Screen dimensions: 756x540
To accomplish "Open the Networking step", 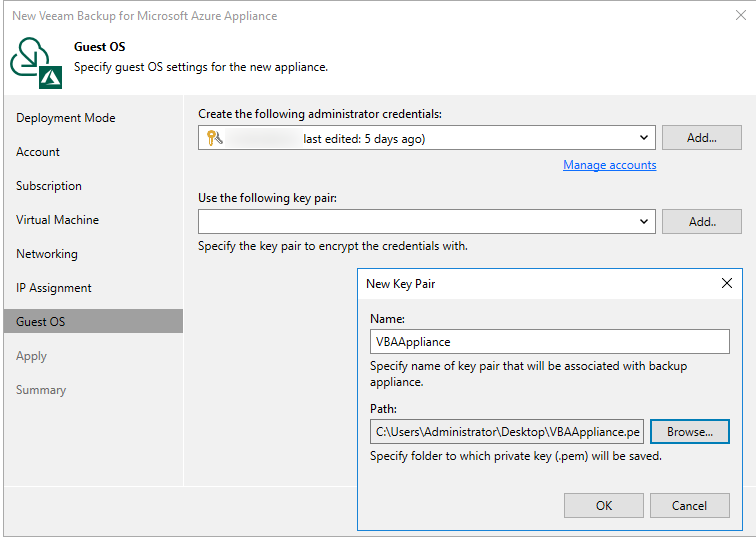I will pos(47,254).
